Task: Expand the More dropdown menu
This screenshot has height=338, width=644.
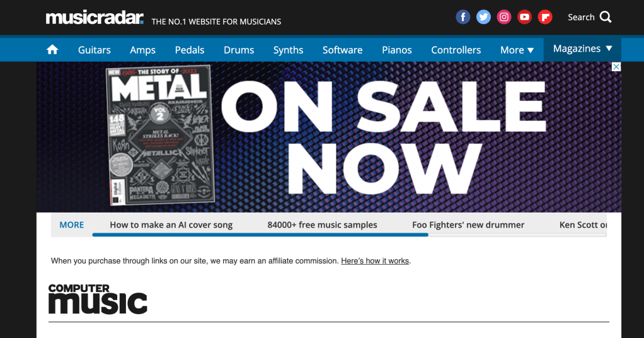Action: [x=517, y=50]
